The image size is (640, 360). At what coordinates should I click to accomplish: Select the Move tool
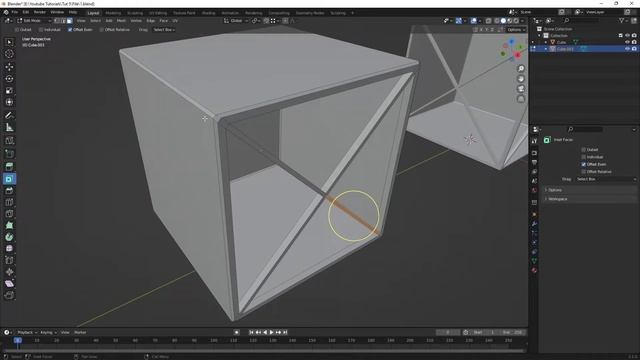[9, 67]
